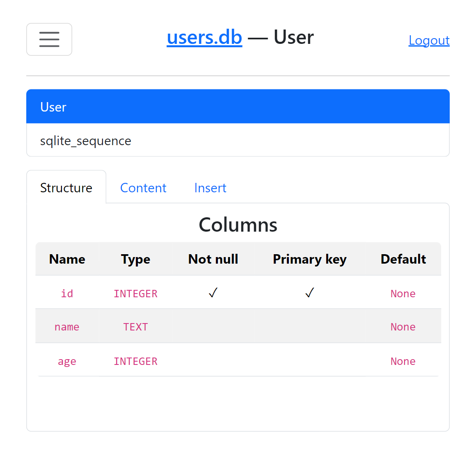Click the TEXT type of name column
Image resolution: width=476 pixels, height=451 pixels.
pyautogui.click(x=135, y=327)
